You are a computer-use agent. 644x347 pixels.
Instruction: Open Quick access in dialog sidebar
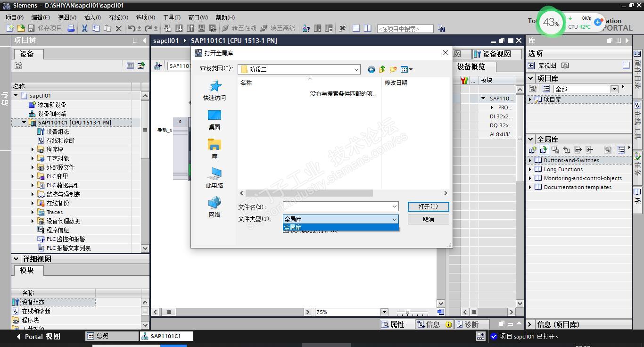215,90
